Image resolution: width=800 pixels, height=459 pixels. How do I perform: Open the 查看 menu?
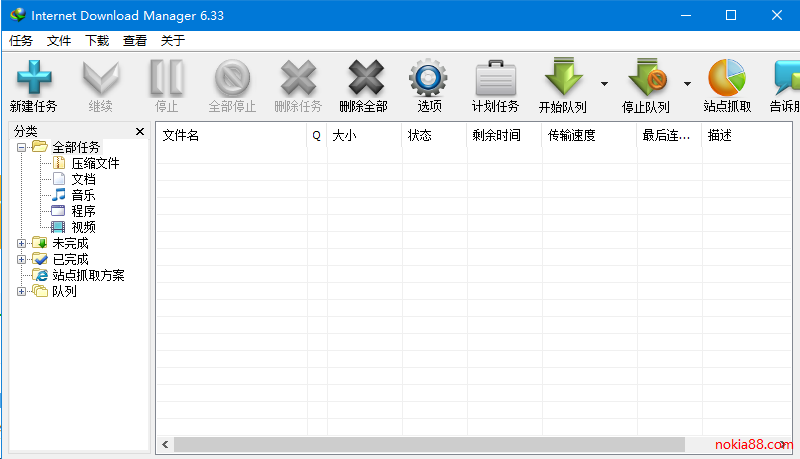(135, 41)
